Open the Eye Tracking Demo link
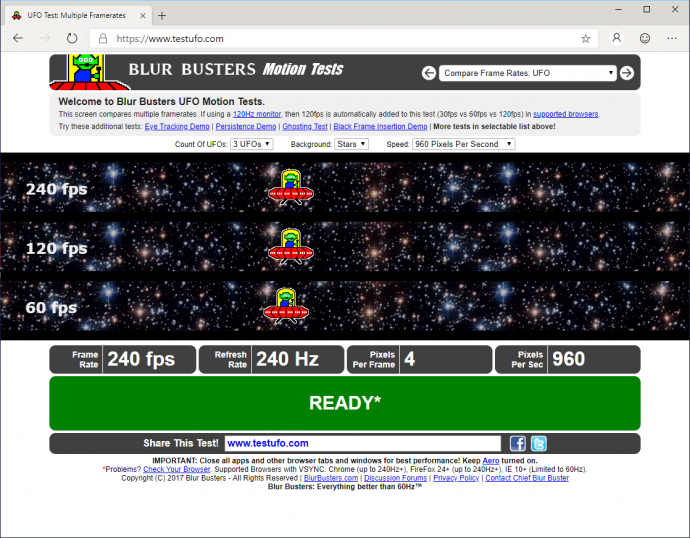The image size is (690, 538). coord(177,127)
